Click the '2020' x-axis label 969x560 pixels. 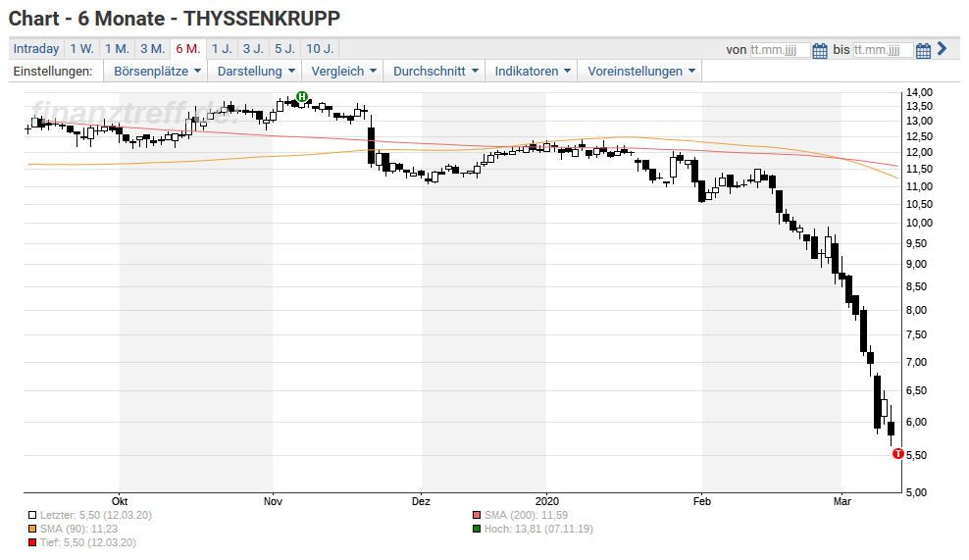547,501
